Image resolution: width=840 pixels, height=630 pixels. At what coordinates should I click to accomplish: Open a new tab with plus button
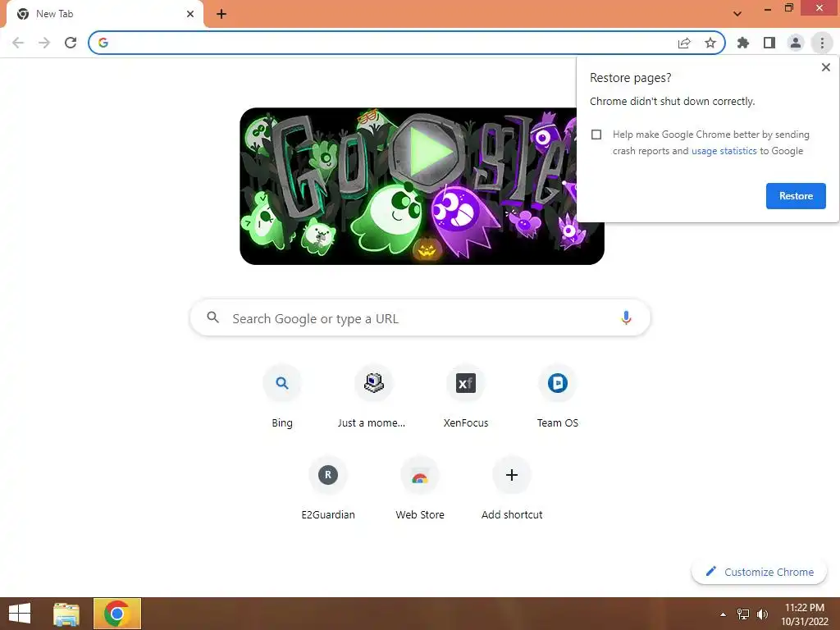(x=221, y=14)
